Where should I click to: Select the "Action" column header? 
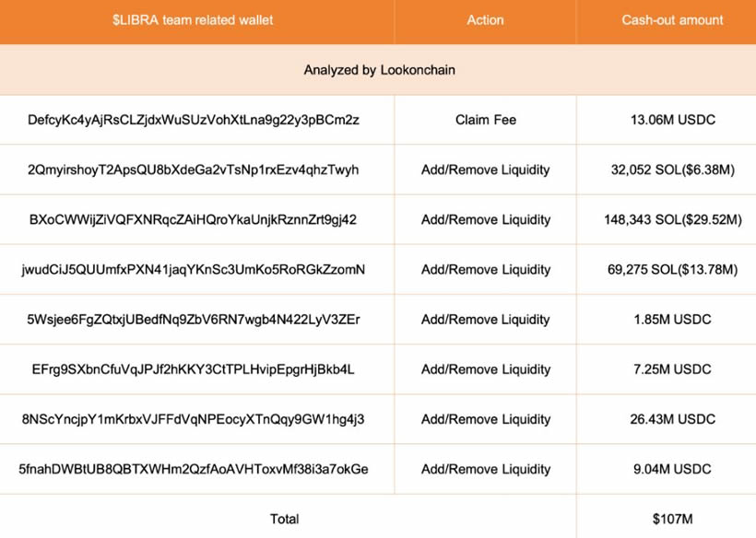pos(485,20)
